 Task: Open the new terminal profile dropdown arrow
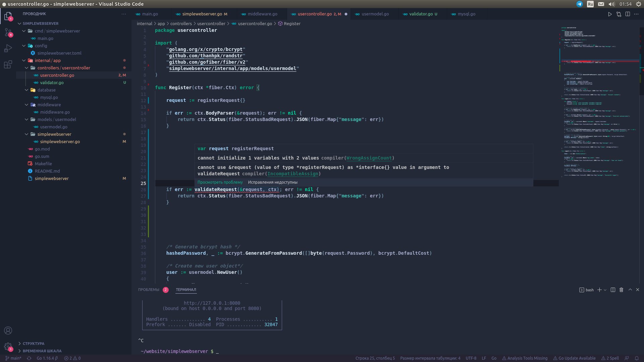pos(605,290)
